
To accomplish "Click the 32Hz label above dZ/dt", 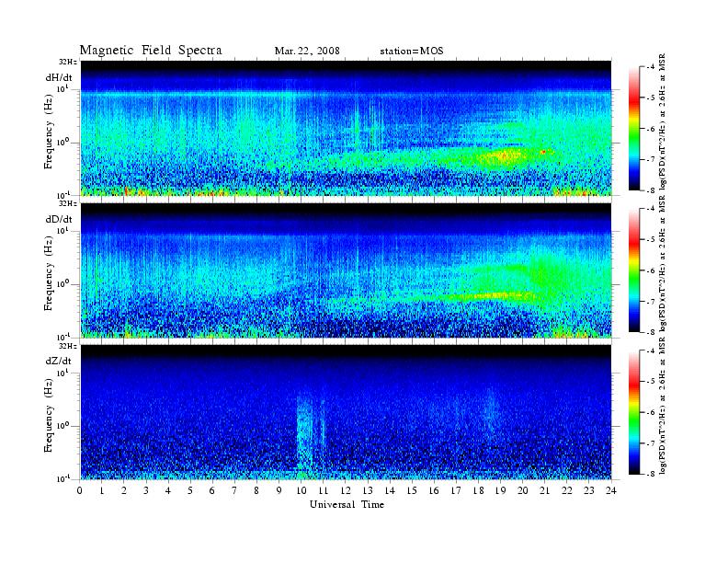I will click(x=67, y=346).
